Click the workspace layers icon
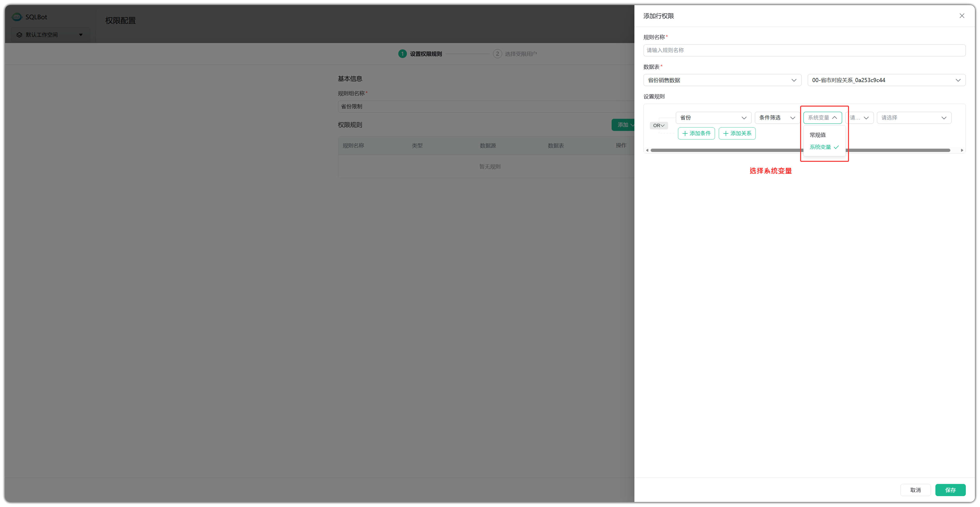This screenshot has height=507, width=980. [19, 35]
